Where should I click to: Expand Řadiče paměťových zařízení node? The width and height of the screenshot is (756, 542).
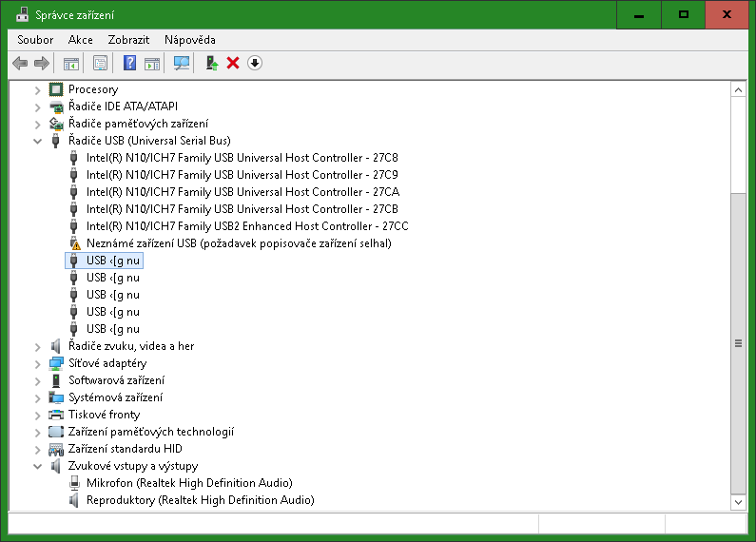(x=38, y=125)
